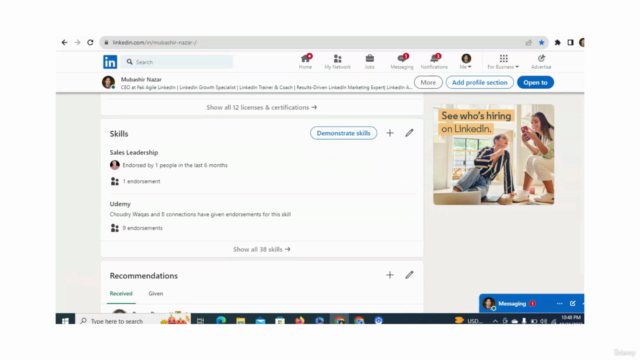
Task: Click in the LinkedIn Search field
Action: point(177,62)
